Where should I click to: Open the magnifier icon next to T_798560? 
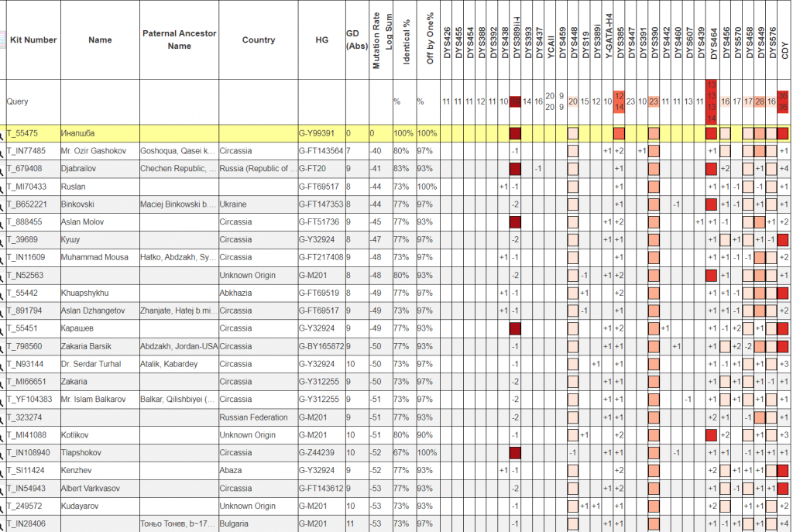click(2, 347)
